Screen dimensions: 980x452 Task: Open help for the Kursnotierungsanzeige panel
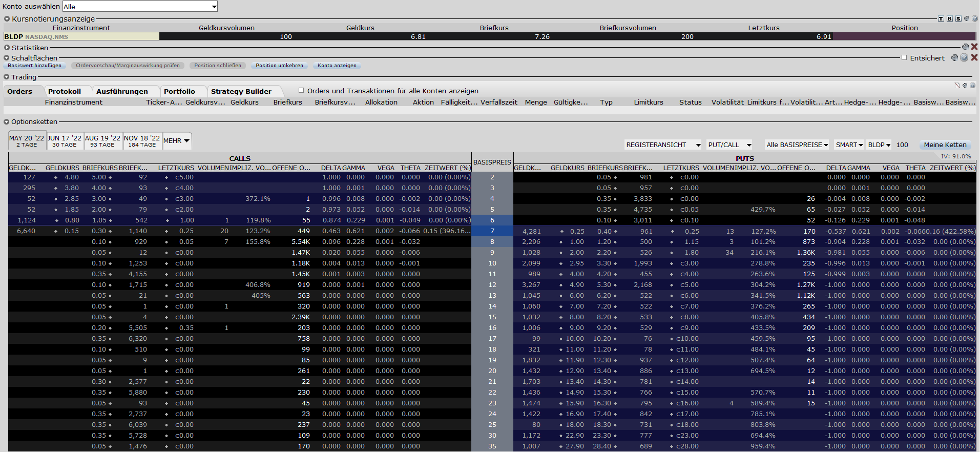click(x=975, y=18)
